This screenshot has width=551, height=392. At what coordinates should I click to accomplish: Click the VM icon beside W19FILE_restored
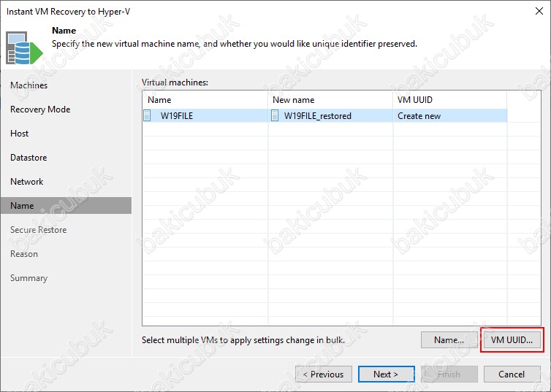point(275,115)
